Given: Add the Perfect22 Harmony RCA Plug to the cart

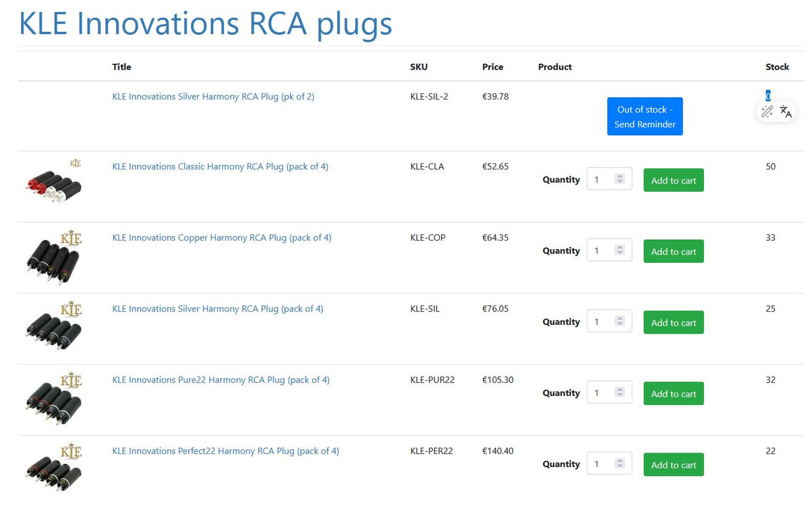Looking at the screenshot, I should pos(674,465).
